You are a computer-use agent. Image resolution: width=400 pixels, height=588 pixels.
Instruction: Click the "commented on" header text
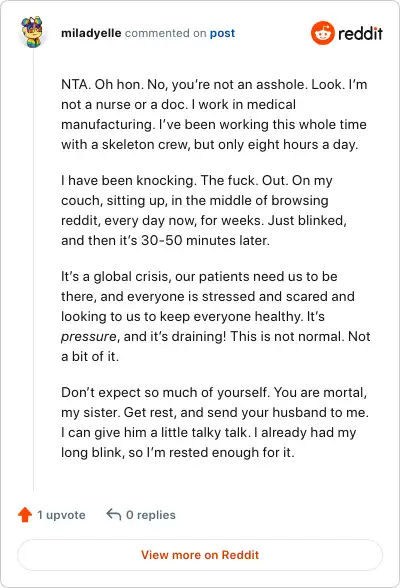point(166,33)
